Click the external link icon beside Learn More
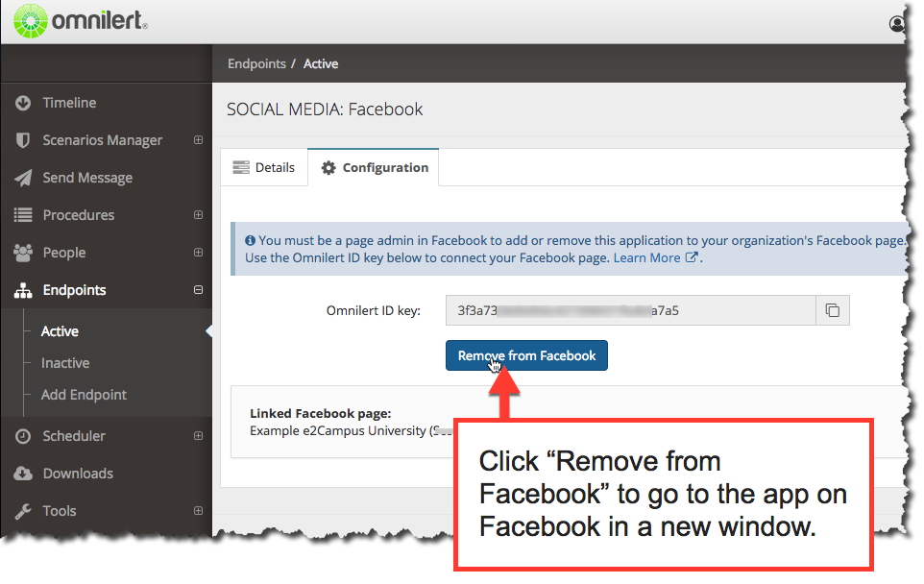Screen dimensions: 924x584 click(x=692, y=257)
